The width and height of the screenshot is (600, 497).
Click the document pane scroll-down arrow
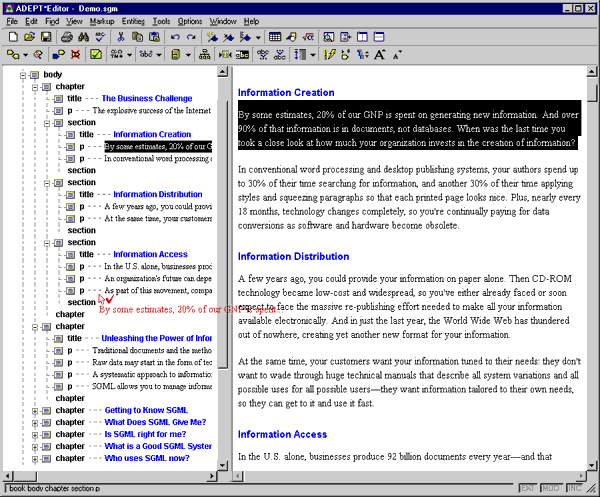coord(592,465)
